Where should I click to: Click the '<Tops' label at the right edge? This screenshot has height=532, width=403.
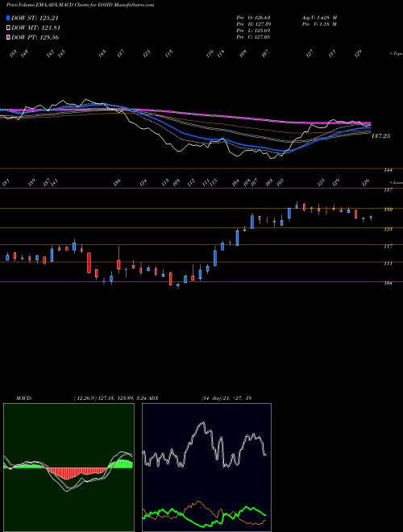(396, 54)
